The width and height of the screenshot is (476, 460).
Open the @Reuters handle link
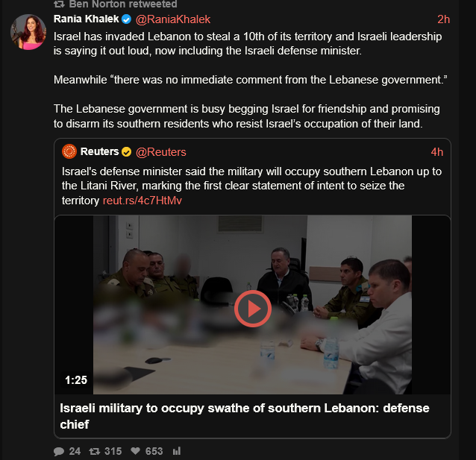tap(160, 152)
